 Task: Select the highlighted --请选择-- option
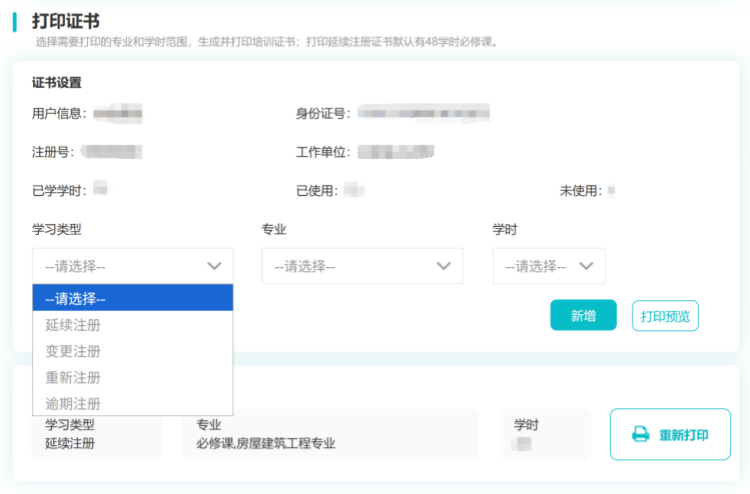tap(132, 298)
